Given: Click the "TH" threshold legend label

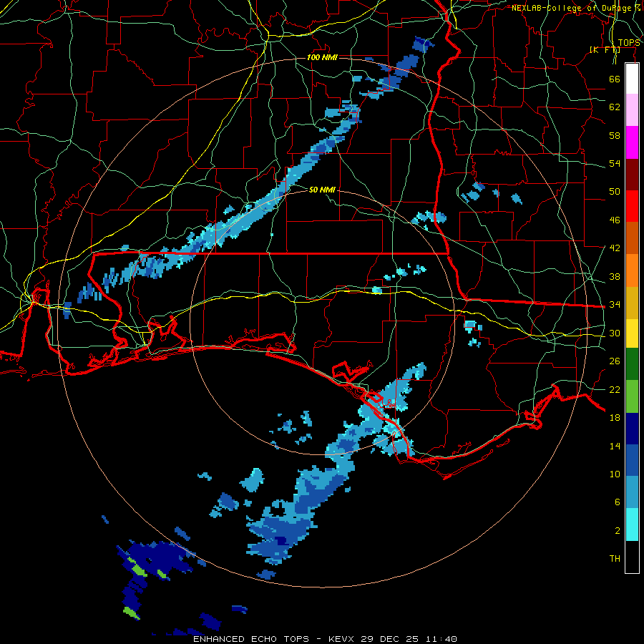Looking at the screenshot, I should (615, 559).
